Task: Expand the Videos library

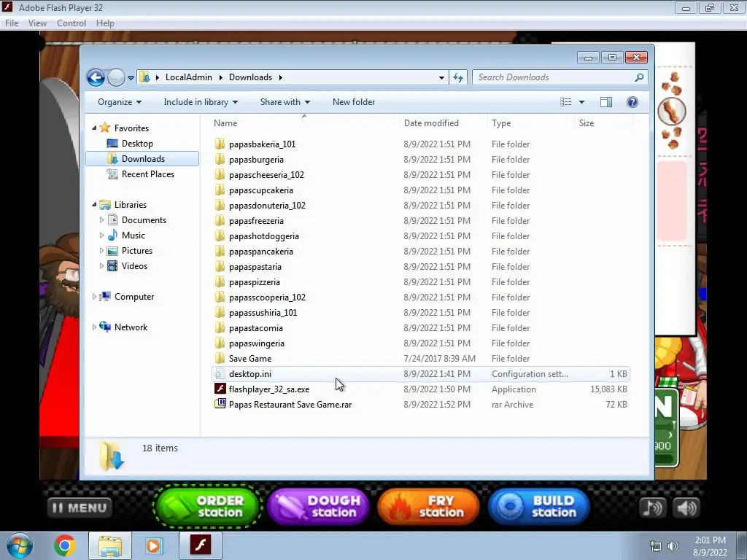Action: tap(101, 265)
